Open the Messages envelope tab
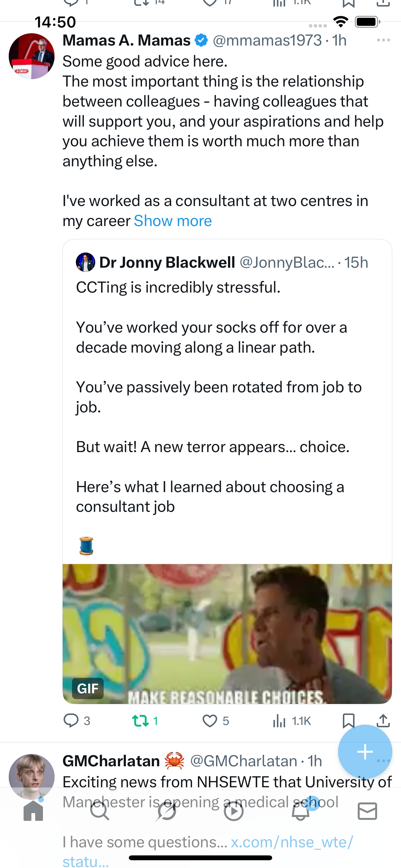 pyautogui.click(x=367, y=811)
